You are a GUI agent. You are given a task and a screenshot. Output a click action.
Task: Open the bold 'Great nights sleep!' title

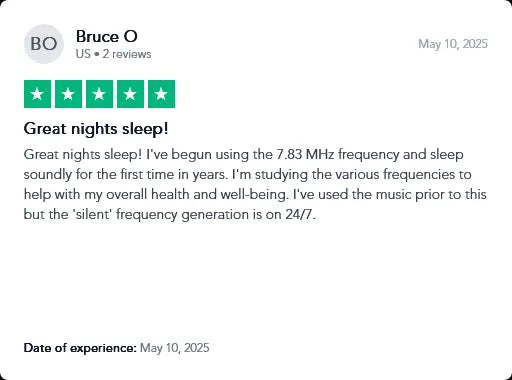click(x=96, y=129)
